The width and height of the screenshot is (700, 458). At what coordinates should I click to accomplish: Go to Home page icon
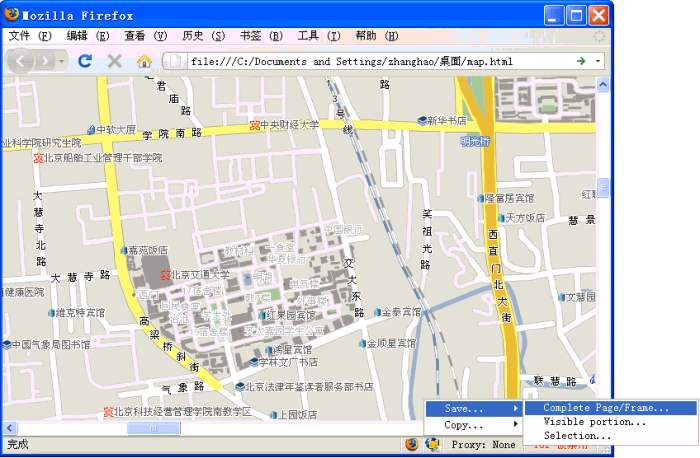click(144, 61)
